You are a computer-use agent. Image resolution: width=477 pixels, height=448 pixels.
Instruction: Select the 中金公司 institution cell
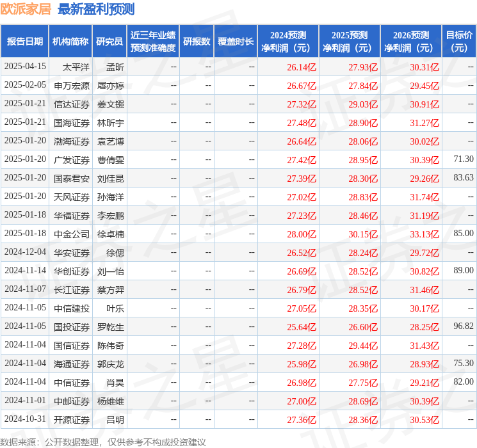tap(72, 234)
